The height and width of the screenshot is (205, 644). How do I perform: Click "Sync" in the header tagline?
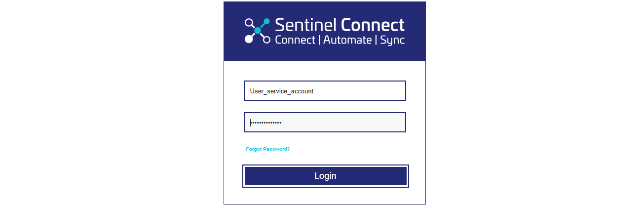(x=392, y=41)
